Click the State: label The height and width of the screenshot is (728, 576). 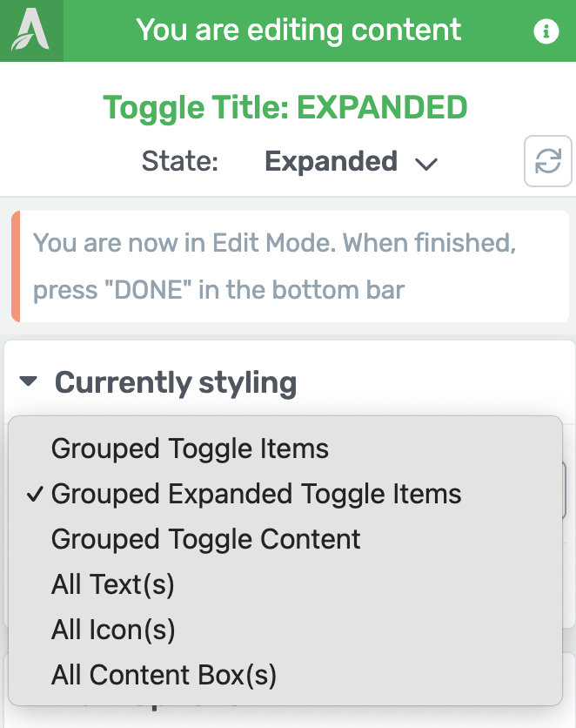180,161
